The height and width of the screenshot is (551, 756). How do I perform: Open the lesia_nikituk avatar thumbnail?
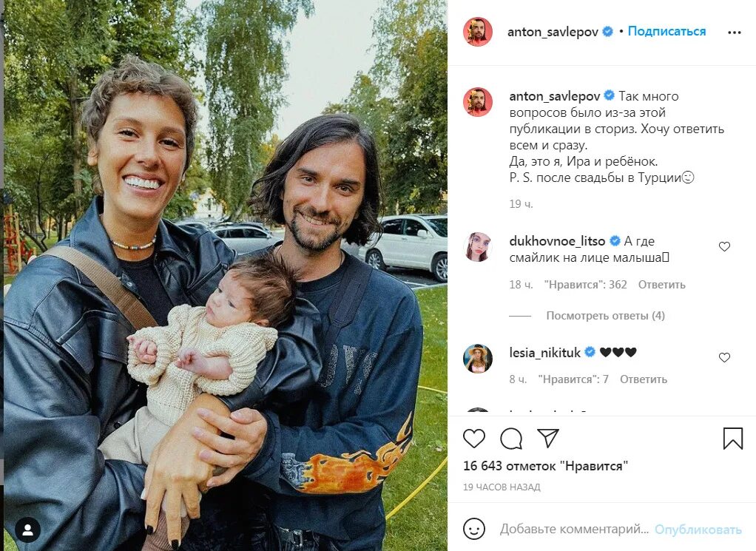pos(478,359)
